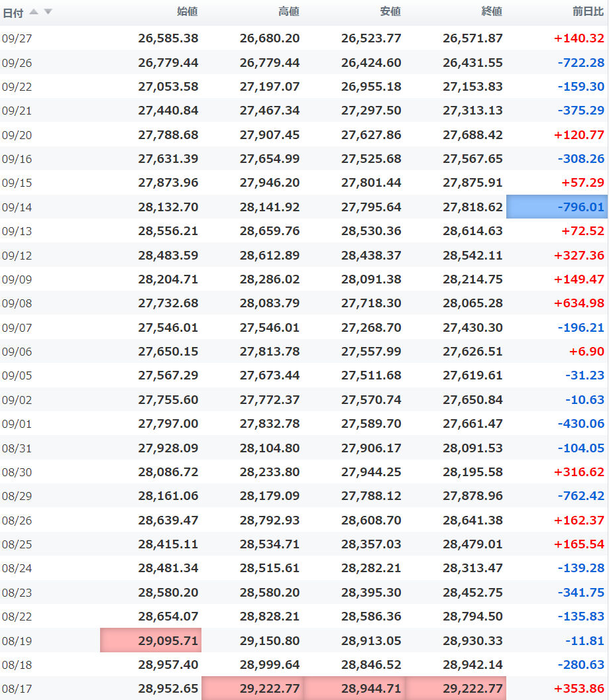Click closing price 28,942.14
Image resolution: width=609 pixels, height=700 pixels.
click(472, 665)
